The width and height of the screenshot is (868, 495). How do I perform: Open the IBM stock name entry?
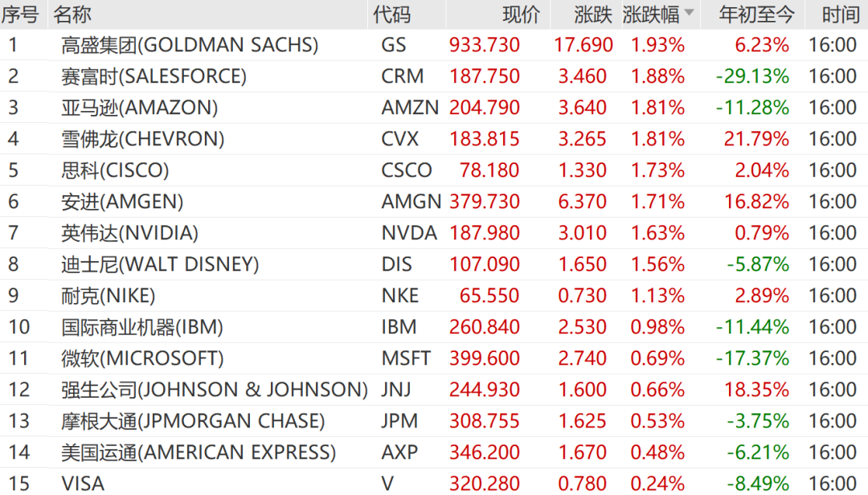142,327
